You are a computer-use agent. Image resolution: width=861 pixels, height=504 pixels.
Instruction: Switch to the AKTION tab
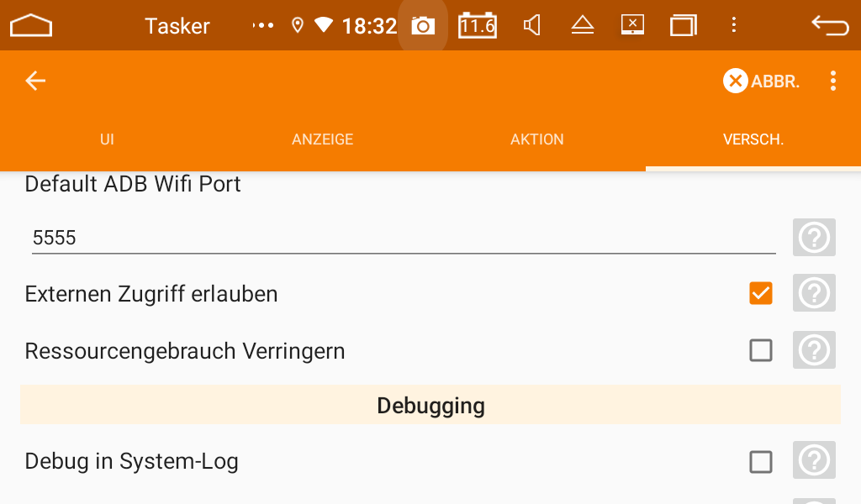[537, 139]
